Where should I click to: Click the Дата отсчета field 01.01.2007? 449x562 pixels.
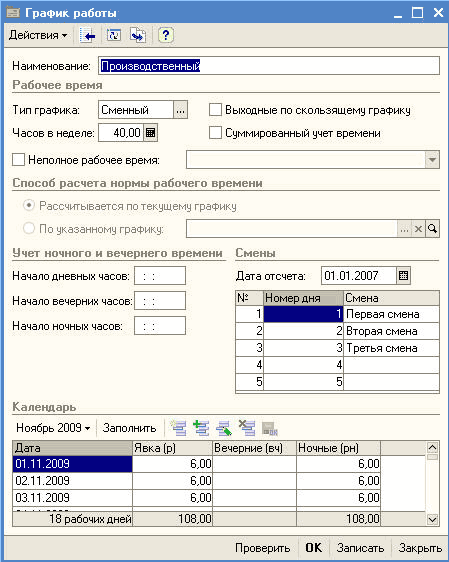pyautogui.click(x=359, y=276)
